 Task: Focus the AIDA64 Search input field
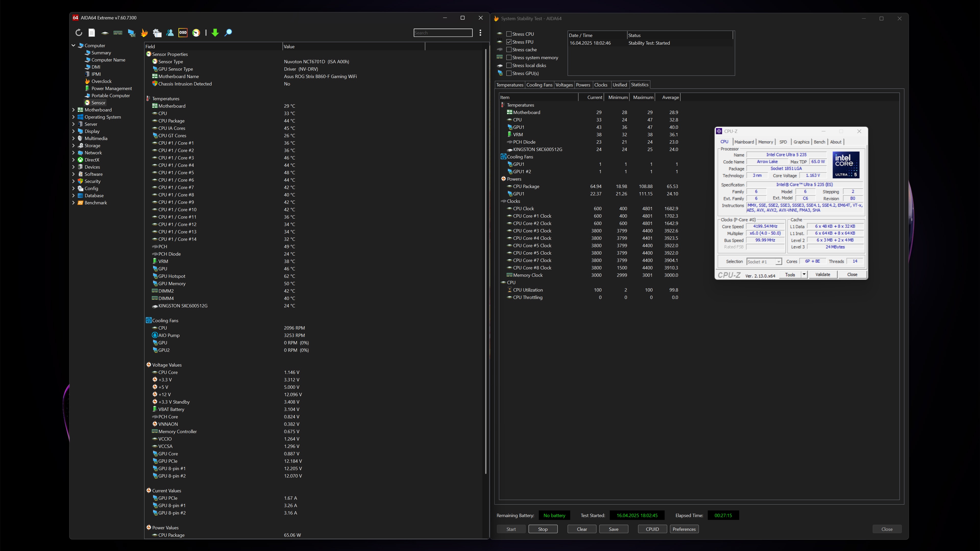443,33
